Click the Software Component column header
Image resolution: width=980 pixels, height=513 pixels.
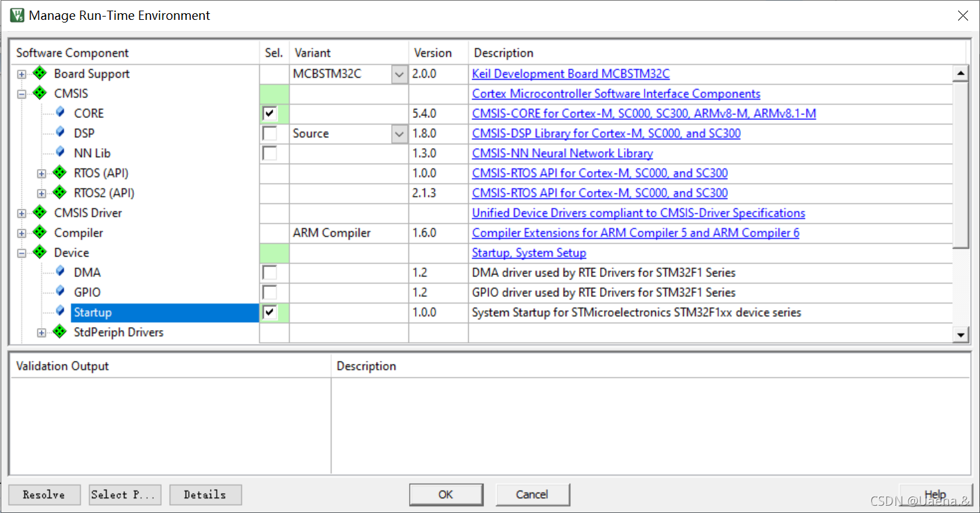[135, 53]
